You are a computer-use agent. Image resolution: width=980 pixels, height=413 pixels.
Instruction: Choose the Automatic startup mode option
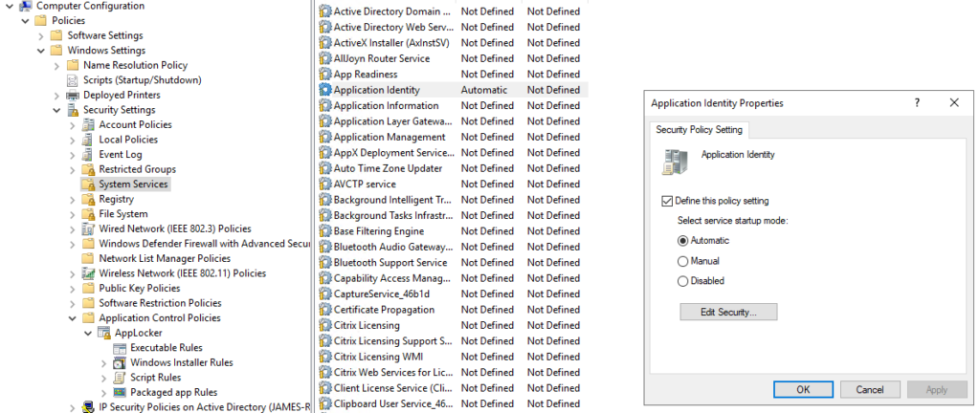(x=682, y=241)
